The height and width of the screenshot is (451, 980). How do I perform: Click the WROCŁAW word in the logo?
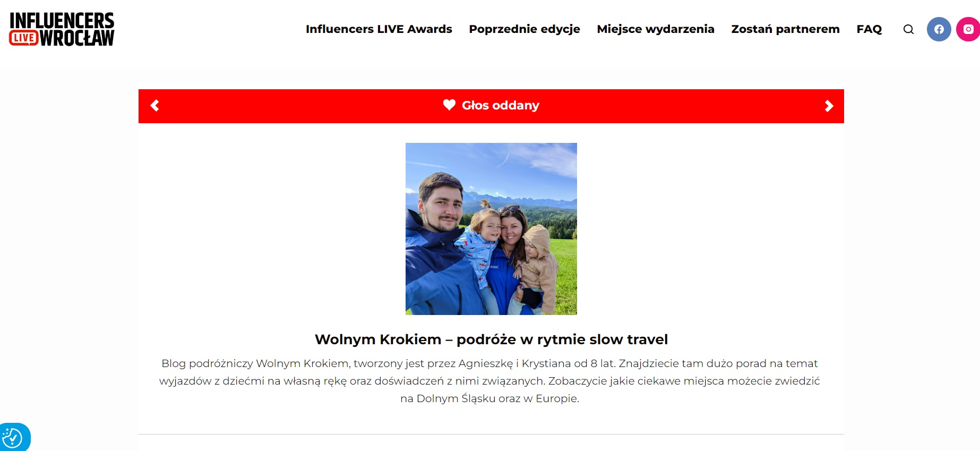[x=77, y=38]
